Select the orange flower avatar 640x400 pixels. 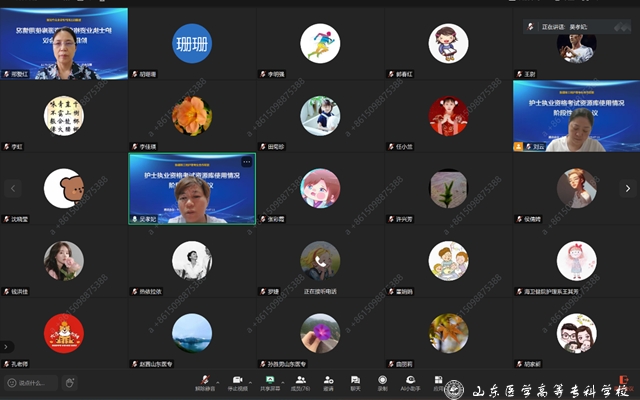click(192, 116)
